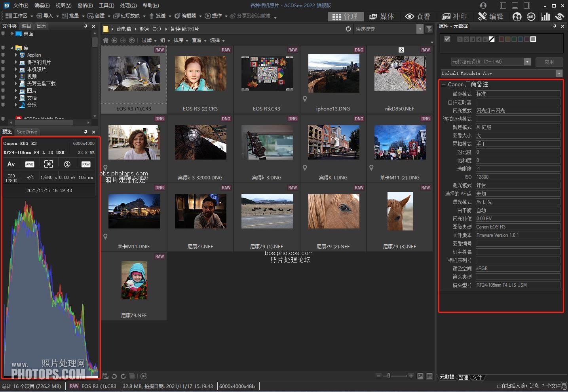Toggle the left layout pane icon in title bar
The width and height of the screenshot is (568, 392).
(x=503, y=6)
